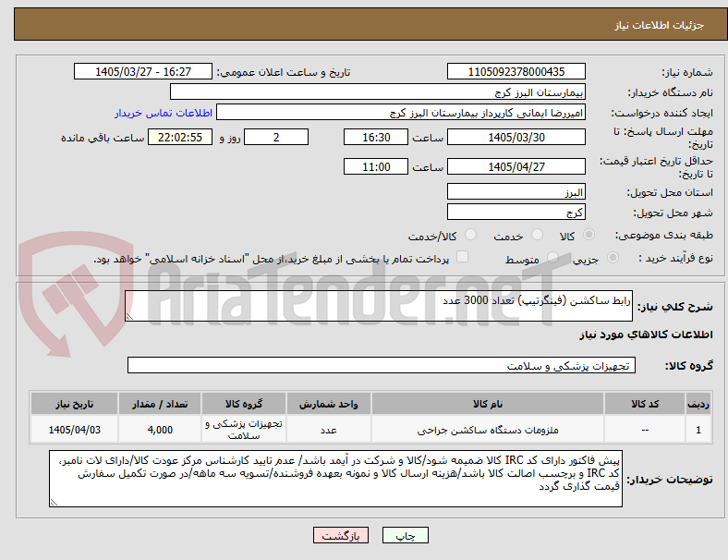Click the گروه کالا column header
Image resolution: width=728 pixels, height=560 pixels.
[244, 404]
